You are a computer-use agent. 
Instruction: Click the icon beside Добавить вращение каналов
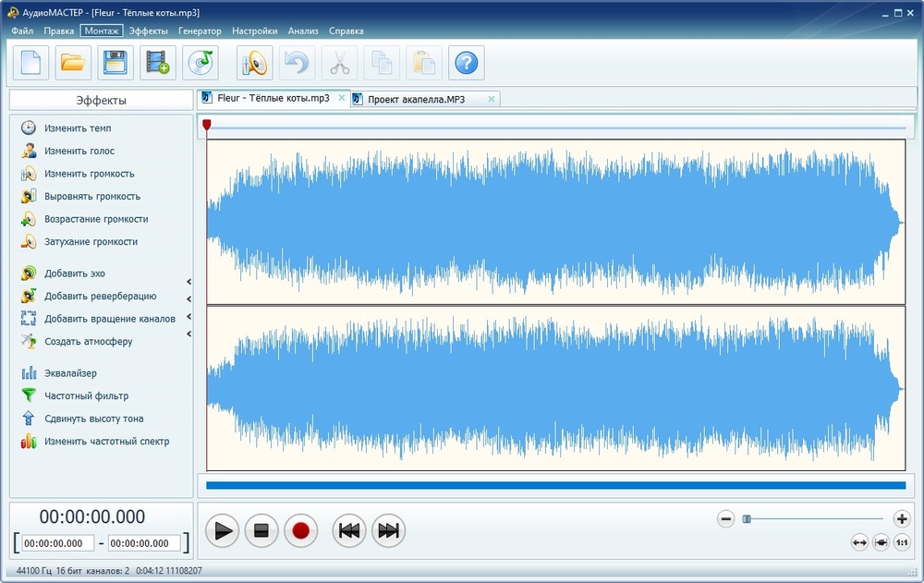(29, 319)
